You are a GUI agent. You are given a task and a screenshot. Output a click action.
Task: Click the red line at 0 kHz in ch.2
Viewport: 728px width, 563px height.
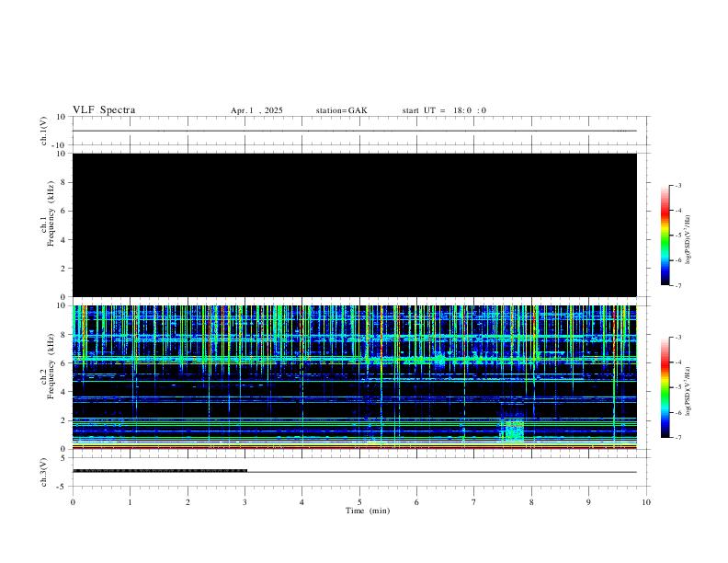354,448
